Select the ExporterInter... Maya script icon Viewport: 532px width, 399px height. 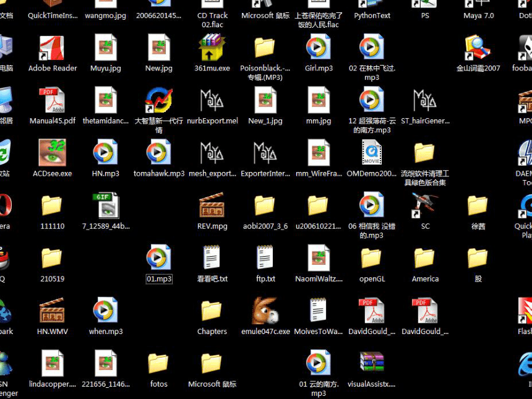[265, 153]
